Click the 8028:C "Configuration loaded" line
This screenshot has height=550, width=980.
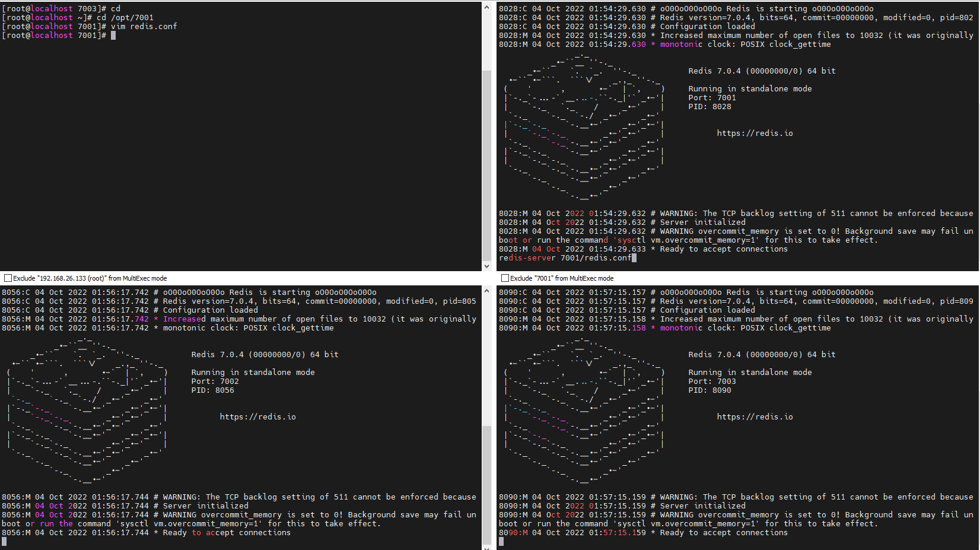(x=626, y=27)
